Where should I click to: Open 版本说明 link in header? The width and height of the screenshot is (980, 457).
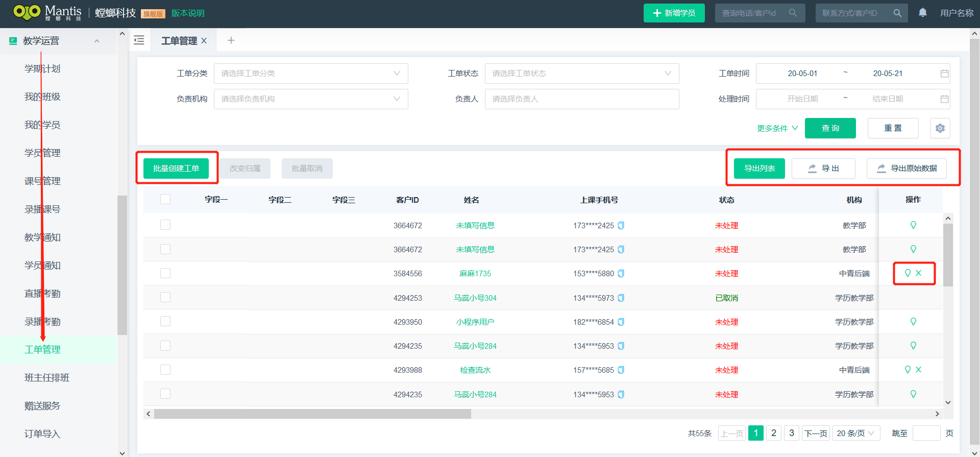tap(188, 13)
